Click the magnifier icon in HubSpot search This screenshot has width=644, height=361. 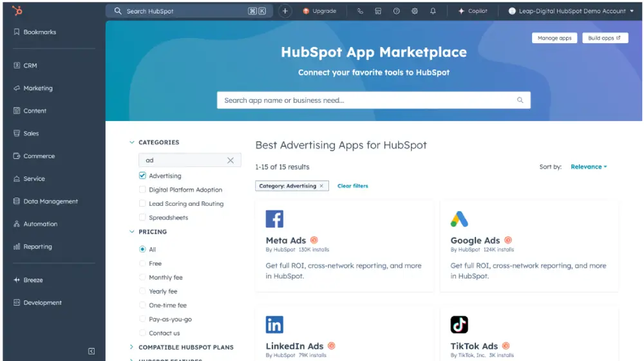[x=118, y=11]
